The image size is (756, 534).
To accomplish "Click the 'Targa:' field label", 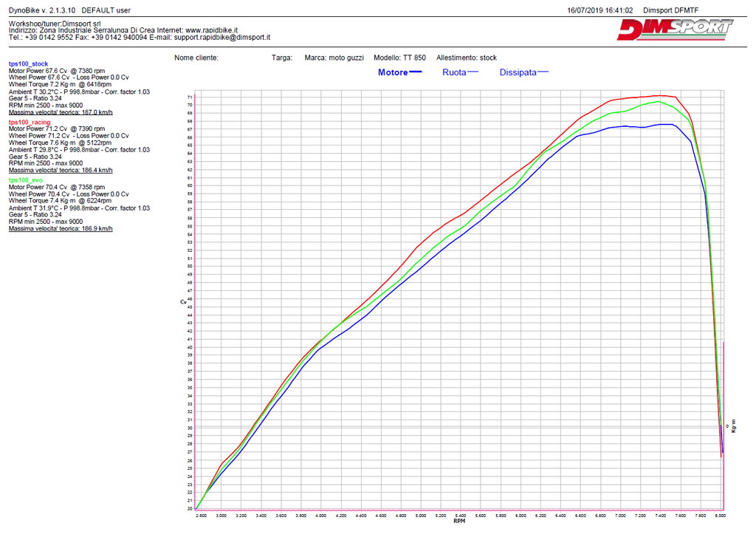I will click(x=282, y=58).
